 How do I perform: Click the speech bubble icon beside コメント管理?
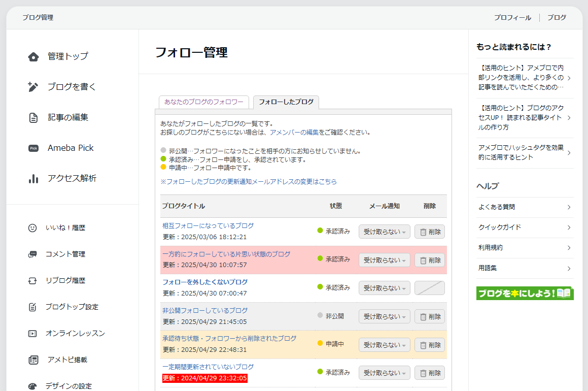pyautogui.click(x=32, y=254)
